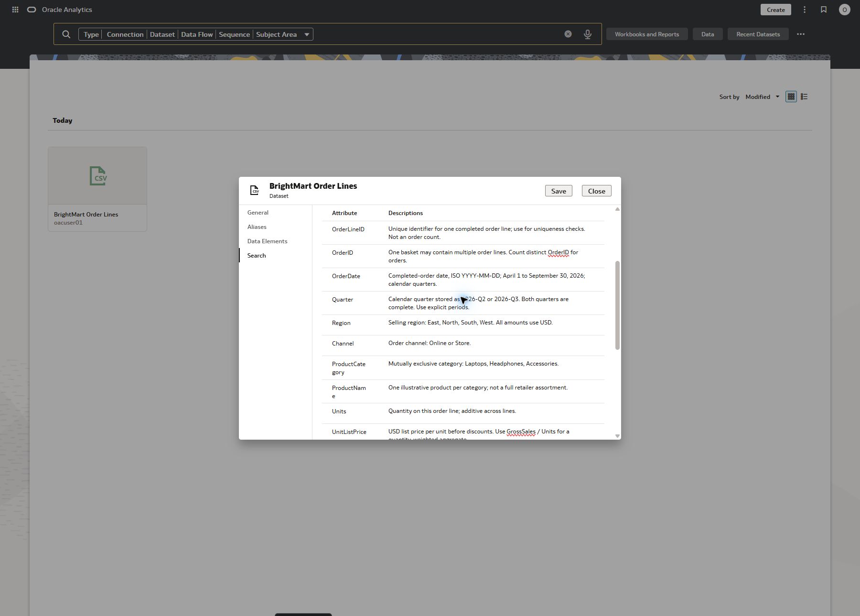The height and width of the screenshot is (616, 860).
Task: Edit the Channel description text
Action: tap(429, 343)
